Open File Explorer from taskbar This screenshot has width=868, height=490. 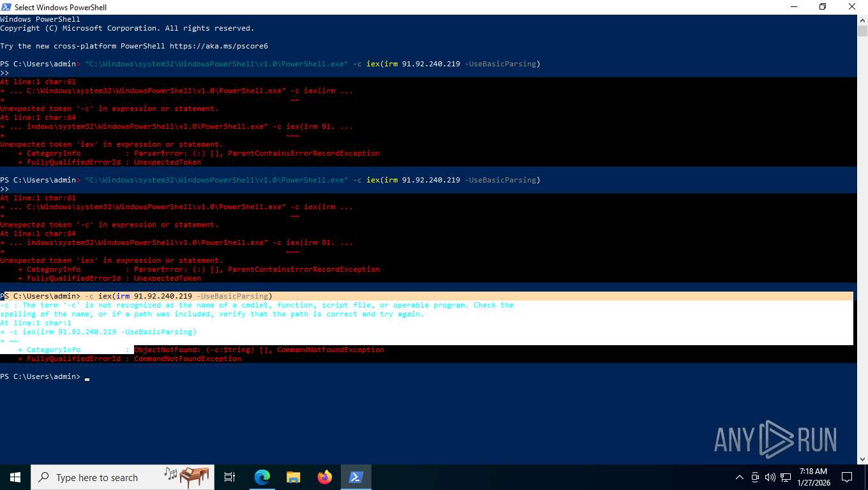coord(293,477)
